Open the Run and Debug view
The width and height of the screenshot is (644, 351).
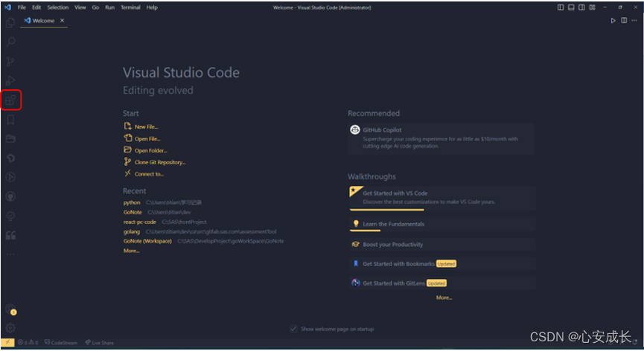point(10,81)
